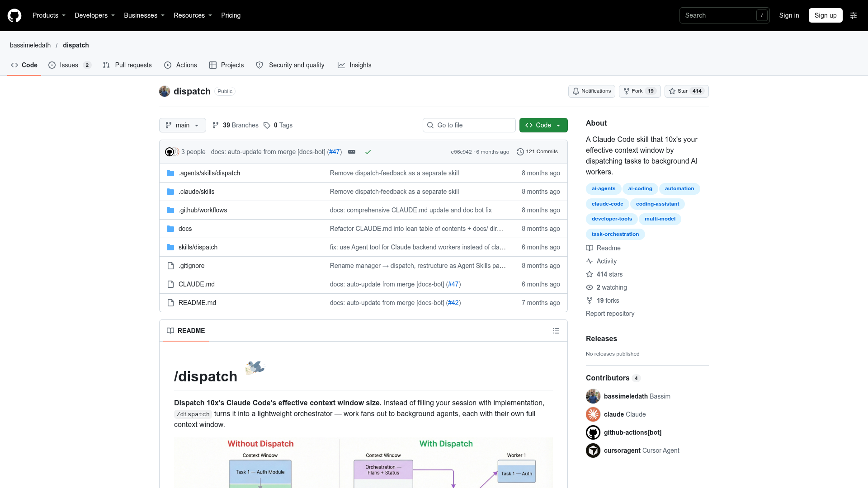Open the docs folder
Image resolution: width=868 pixels, height=488 pixels.
coord(185,229)
